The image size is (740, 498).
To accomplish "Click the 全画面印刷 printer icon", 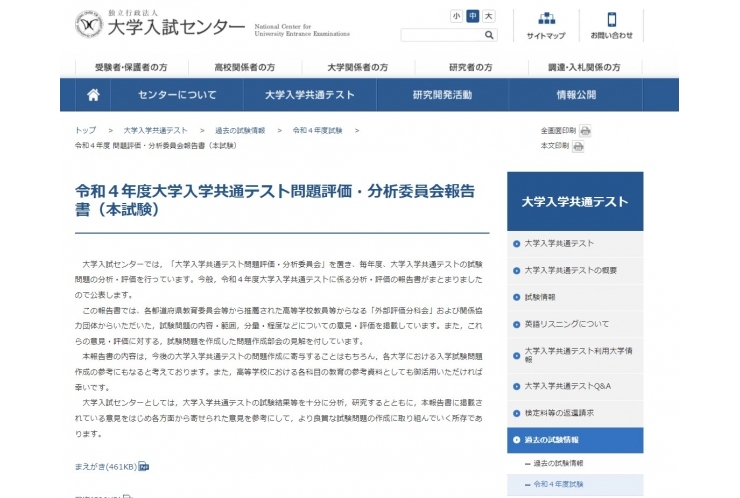I will coord(585,131).
